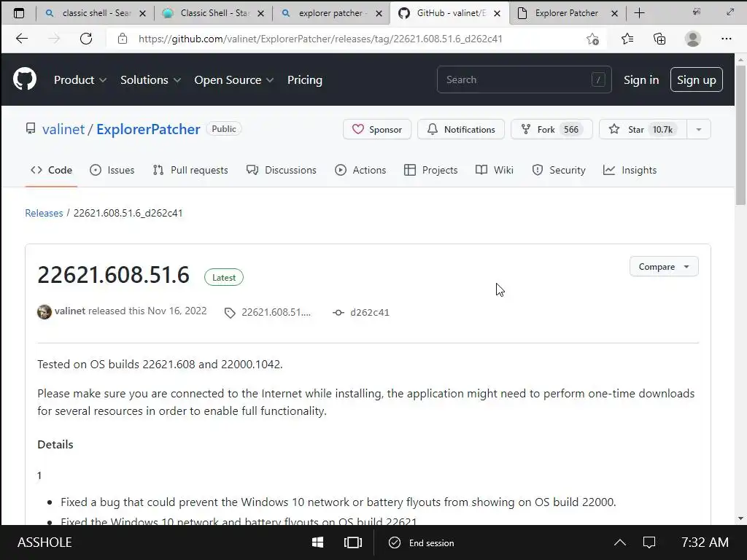This screenshot has height=560, width=747.
Task: Switch to the Insights tab
Action: pyautogui.click(x=630, y=170)
